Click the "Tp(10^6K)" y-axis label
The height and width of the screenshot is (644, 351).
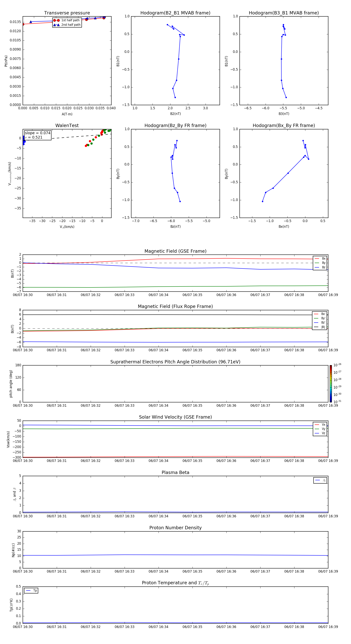[x=11, y=605]
